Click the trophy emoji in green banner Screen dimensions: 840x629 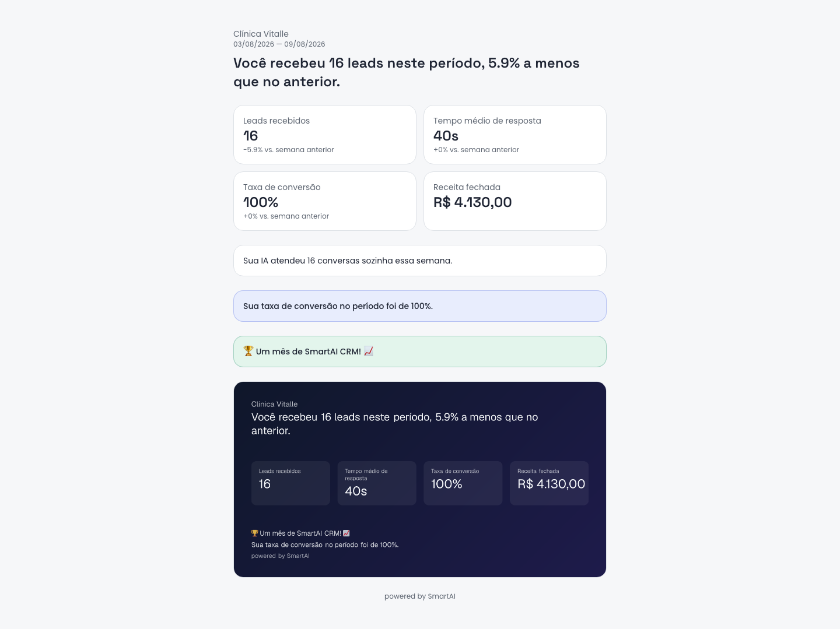pyautogui.click(x=249, y=351)
